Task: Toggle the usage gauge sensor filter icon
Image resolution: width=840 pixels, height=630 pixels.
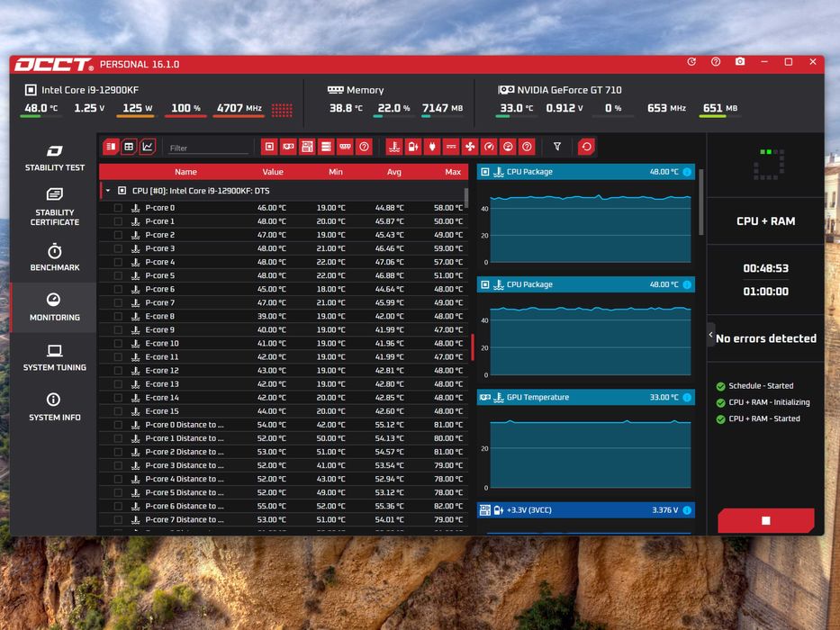Action: [508, 147]
